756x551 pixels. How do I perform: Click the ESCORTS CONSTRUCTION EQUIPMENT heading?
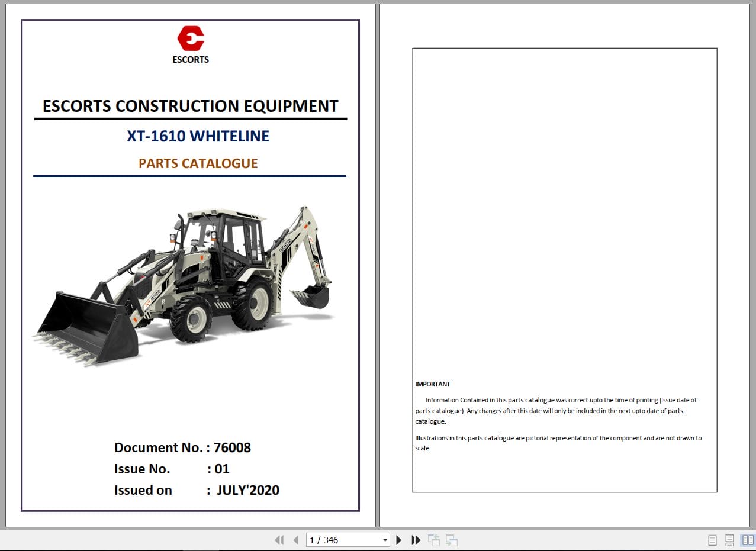coord(190,106)
